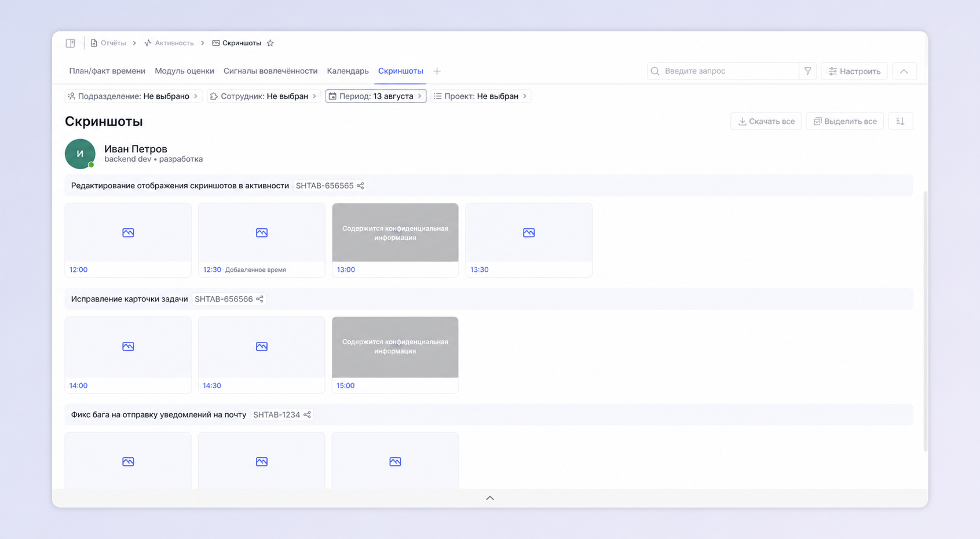The width and height of the screenshot is (980, 539).
Task: Share task SHTAB-656566 via share icon
Action: 259,299
